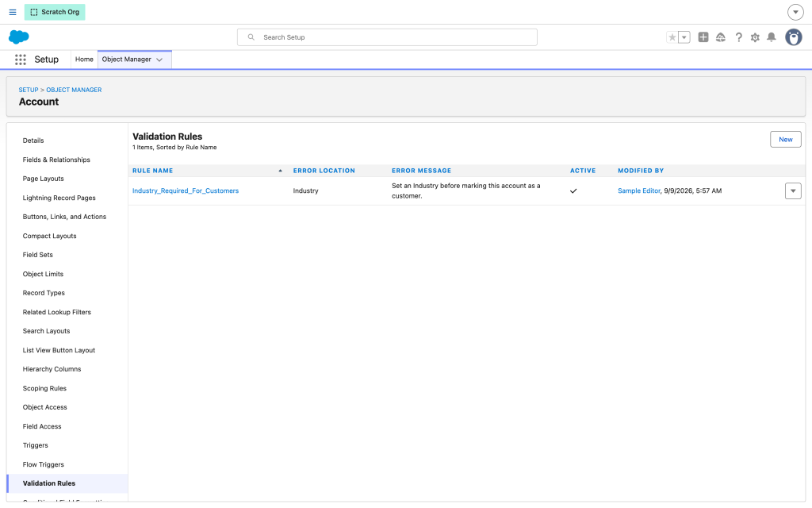
Task: Sort by the ACTIVE column
Action: [583, 171]
